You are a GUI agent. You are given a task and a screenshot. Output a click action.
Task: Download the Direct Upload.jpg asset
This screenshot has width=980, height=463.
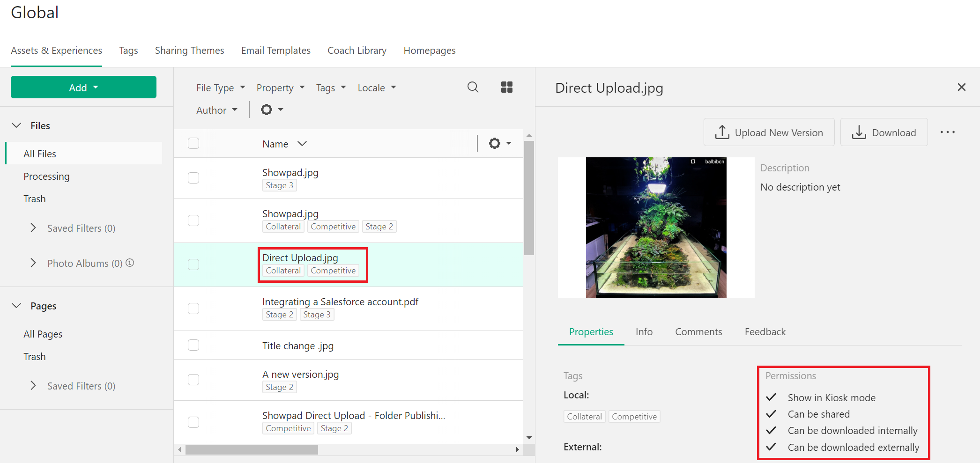(883, 132)
